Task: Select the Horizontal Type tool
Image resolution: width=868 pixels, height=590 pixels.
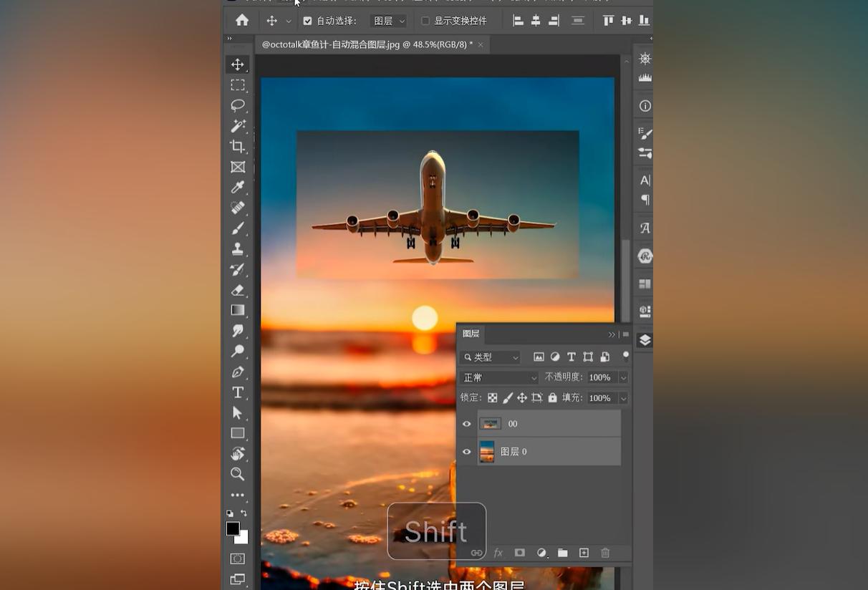Action: click(238, 392)
